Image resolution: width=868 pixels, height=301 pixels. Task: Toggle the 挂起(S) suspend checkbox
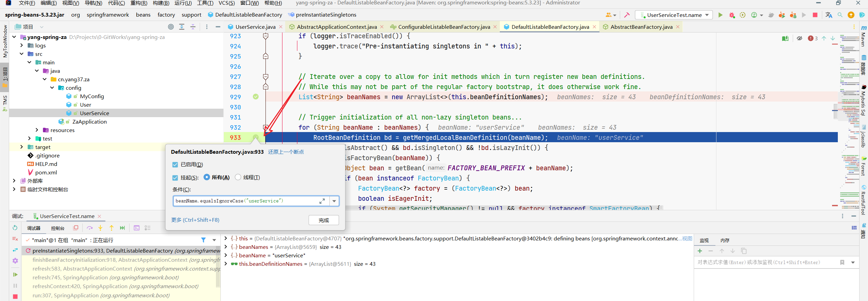point(175,178)
